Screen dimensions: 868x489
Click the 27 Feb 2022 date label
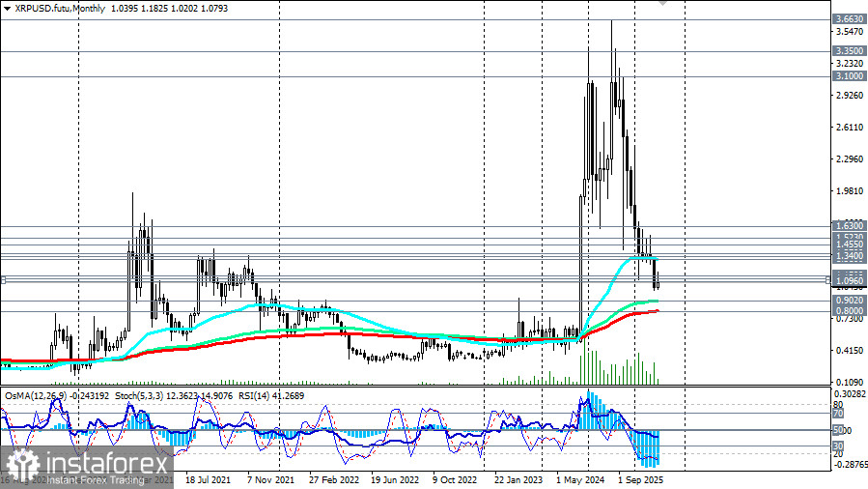point(334,479)
